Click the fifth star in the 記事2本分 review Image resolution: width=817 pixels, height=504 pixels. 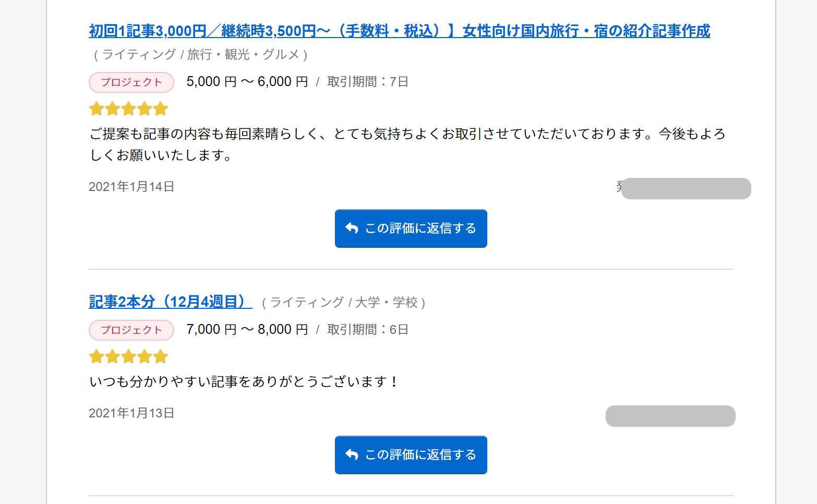pyautogui.click(x=161, y=357)
